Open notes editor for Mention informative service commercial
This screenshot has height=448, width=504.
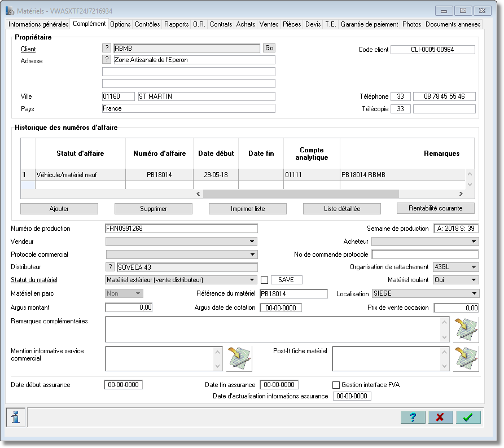coord(239,359)
